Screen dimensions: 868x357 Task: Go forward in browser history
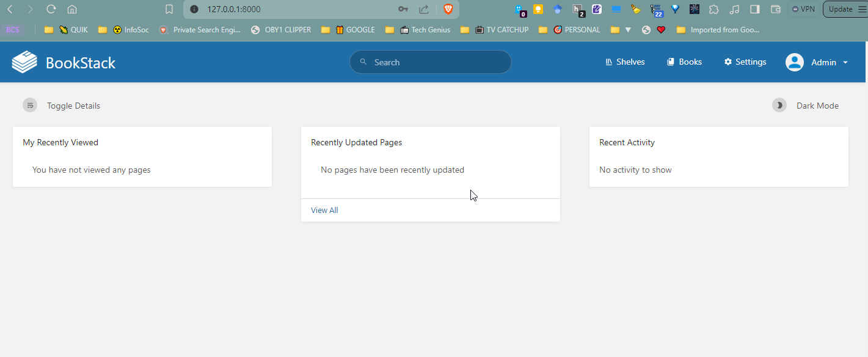(x=30, y=9)
